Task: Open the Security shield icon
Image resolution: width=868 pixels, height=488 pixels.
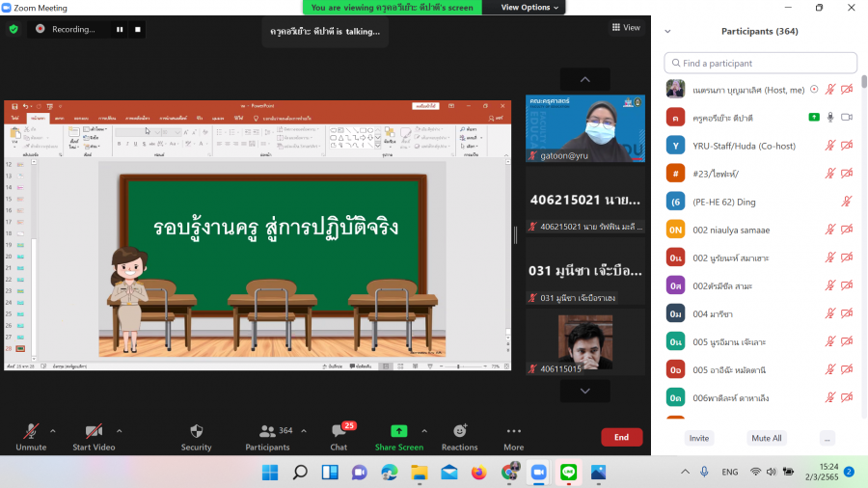Action: [x=197, y=431]
